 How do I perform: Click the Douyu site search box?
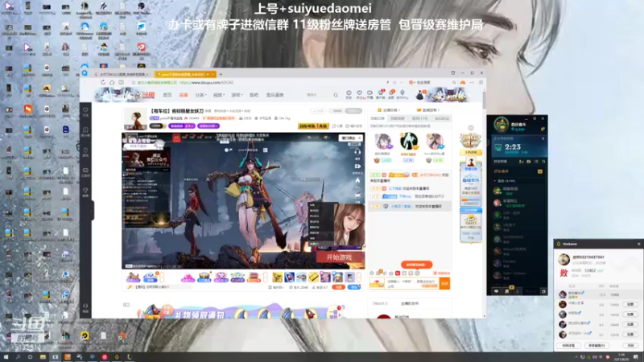318,95
